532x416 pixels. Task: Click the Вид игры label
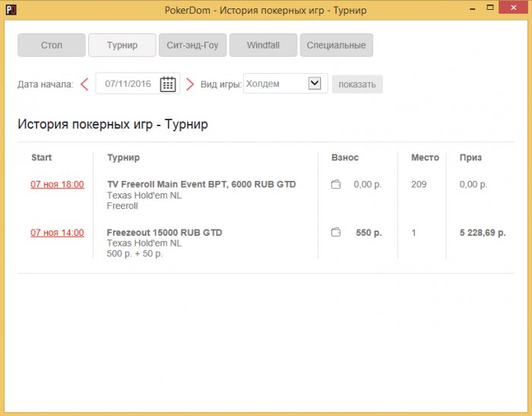point(221,84)
